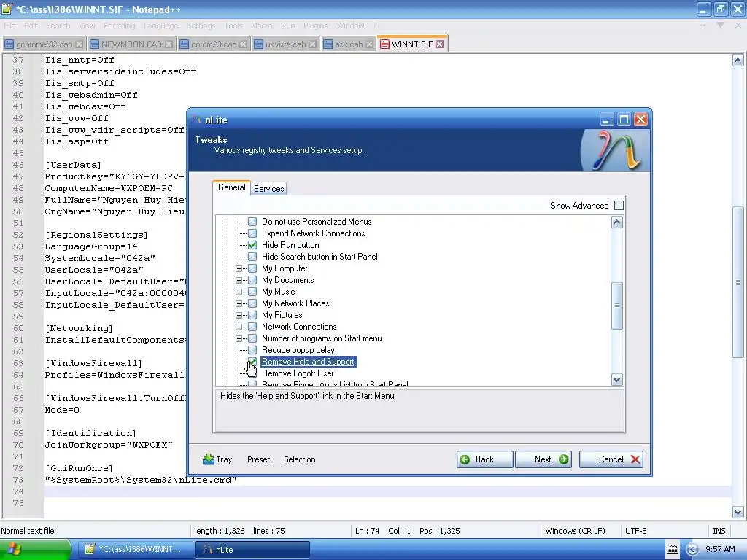
Task: Open the ukvista.cab tab in Notepad++
Action: coord(285,44)
